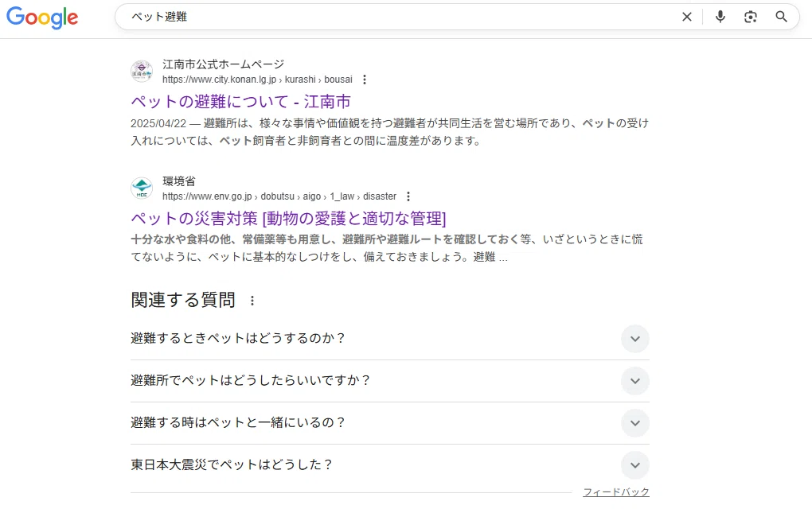Screen dimensions: 812x509
Task: Click the snippet starting with 十分な水や食料の他
Action: pos(387,248)
